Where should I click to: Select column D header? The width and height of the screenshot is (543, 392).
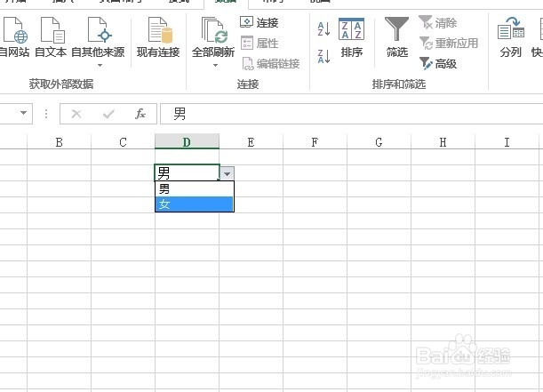coord(187,142)
